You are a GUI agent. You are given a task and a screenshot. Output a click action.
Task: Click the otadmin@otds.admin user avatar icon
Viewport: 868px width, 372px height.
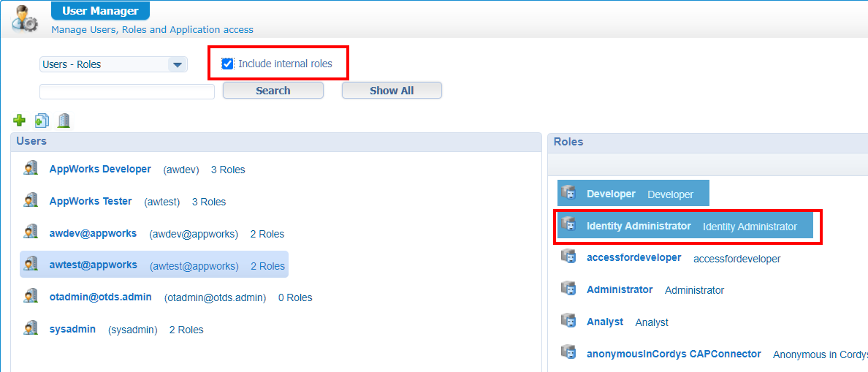click(31, 297)
